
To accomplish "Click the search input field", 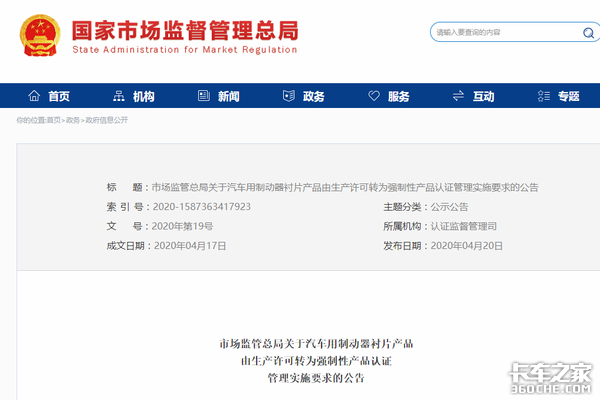I will tap(500, 33).
